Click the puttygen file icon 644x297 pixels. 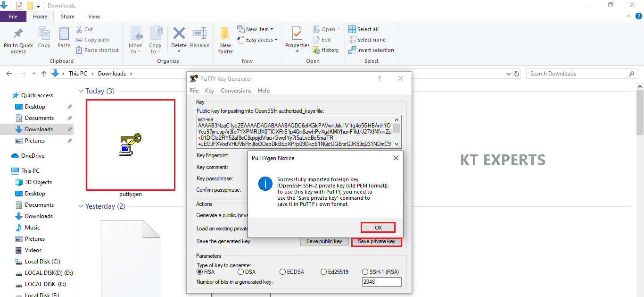pos(131,144)
